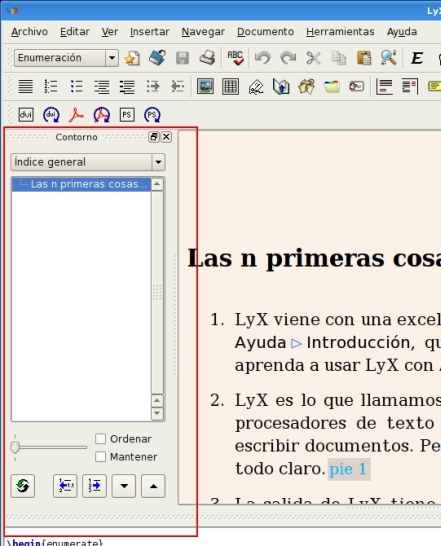
Task: Toggle emphasized text style E icon
Action: (x=417, y=58)
